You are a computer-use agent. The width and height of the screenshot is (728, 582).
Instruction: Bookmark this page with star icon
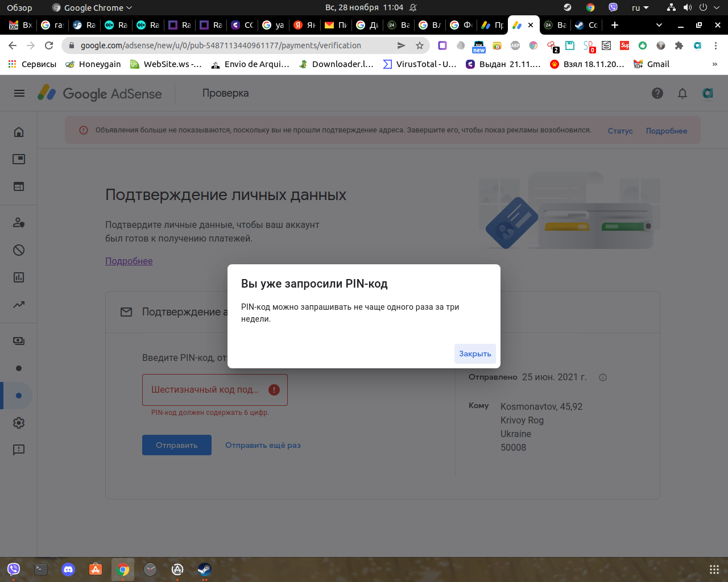[x=420, y=45]
